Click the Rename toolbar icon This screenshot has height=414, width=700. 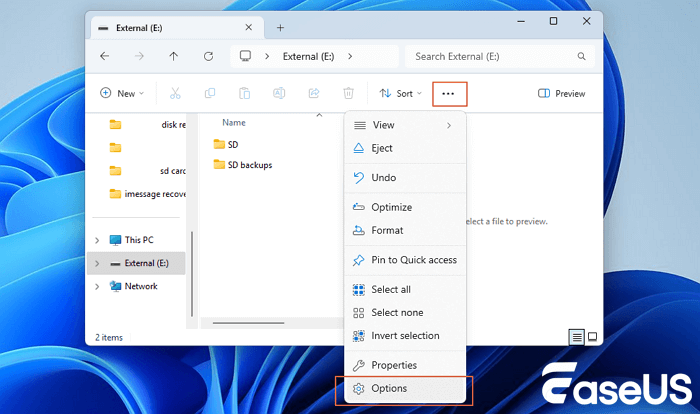[x=279, y=93]
